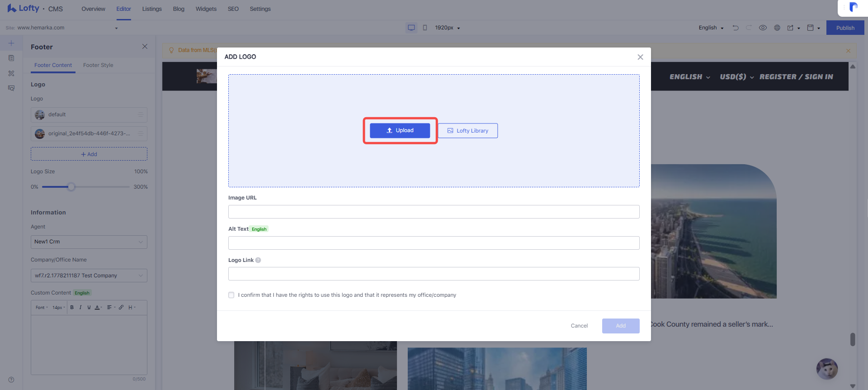Open the Widgets menu
868x390 pixels.
(206, 9)
